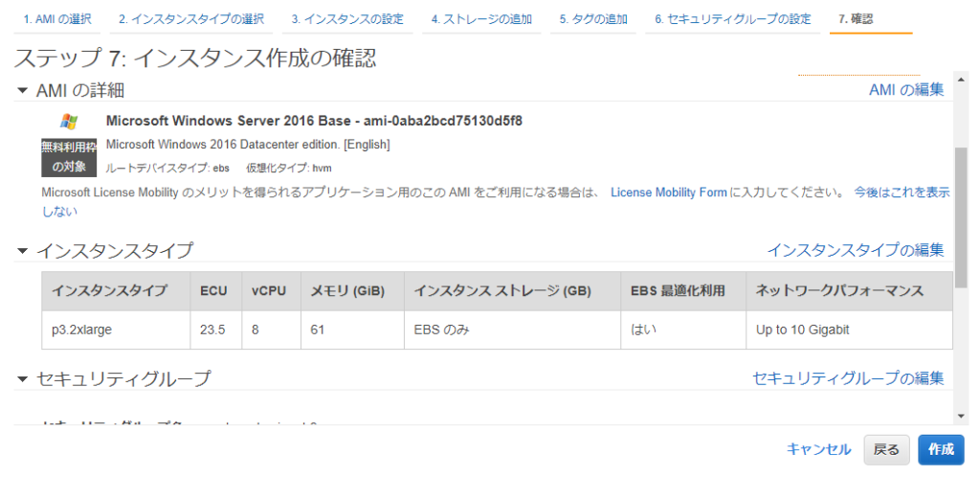Click the インスタンスタイプ column header
The height and width of the screenshot is (478, 980).
pyautogui.click(x=116, y=291)
